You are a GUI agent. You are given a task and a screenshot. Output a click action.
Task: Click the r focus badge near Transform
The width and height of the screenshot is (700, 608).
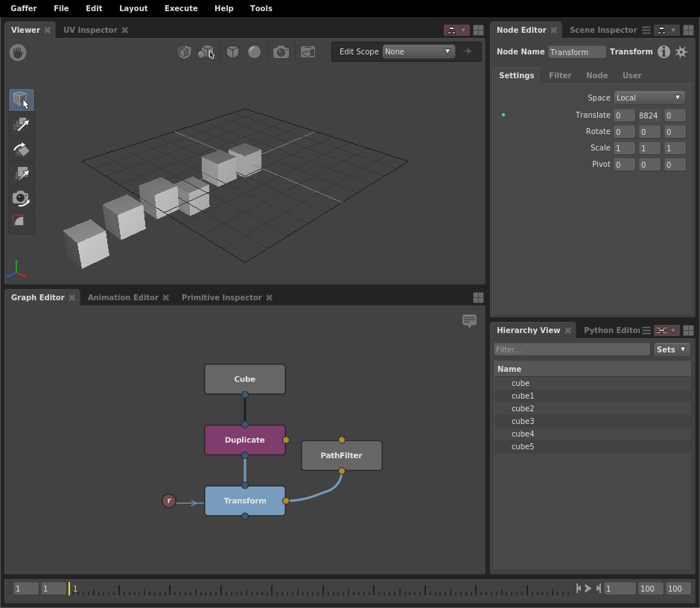[x=169, y=501]
